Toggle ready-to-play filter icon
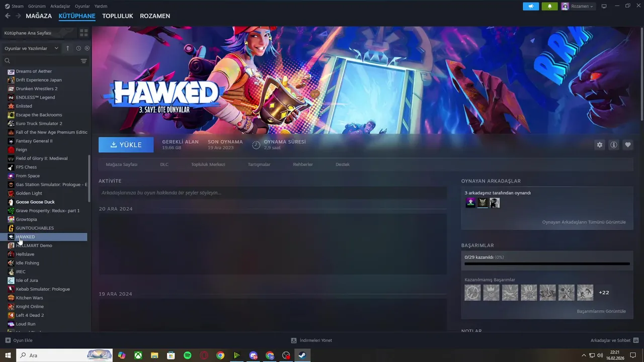644x362 pixels. [87, 48]
